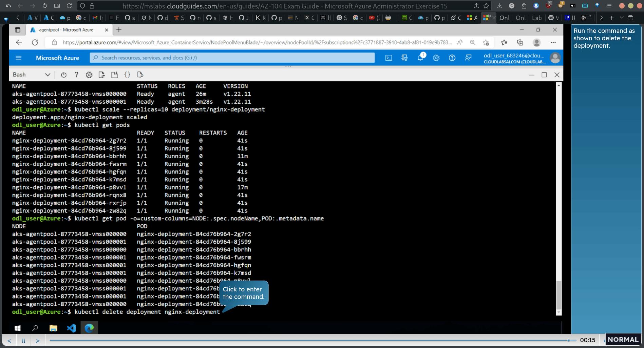644x348 pixels.
Task: Click the Azure account avatar
Action: click(x=555, y=58)
